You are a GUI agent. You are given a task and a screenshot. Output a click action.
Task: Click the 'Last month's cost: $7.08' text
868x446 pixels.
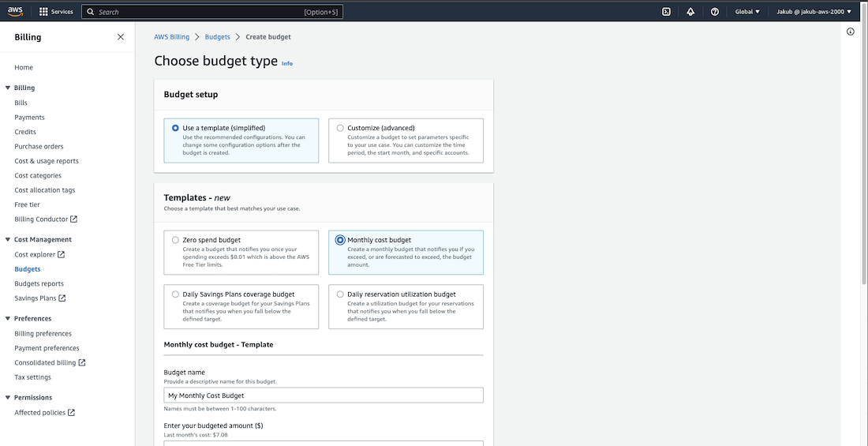click(196, 435)
